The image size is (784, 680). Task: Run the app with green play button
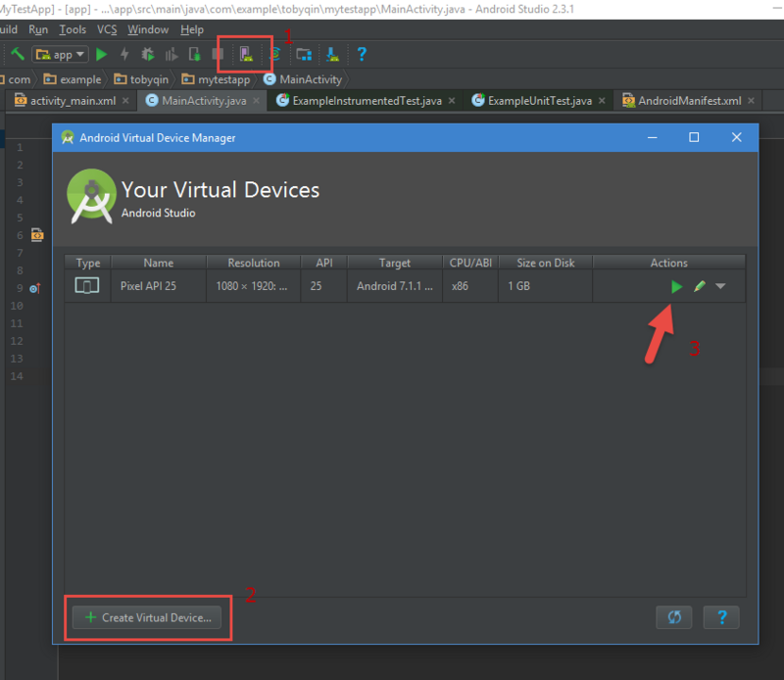point(102,54)
